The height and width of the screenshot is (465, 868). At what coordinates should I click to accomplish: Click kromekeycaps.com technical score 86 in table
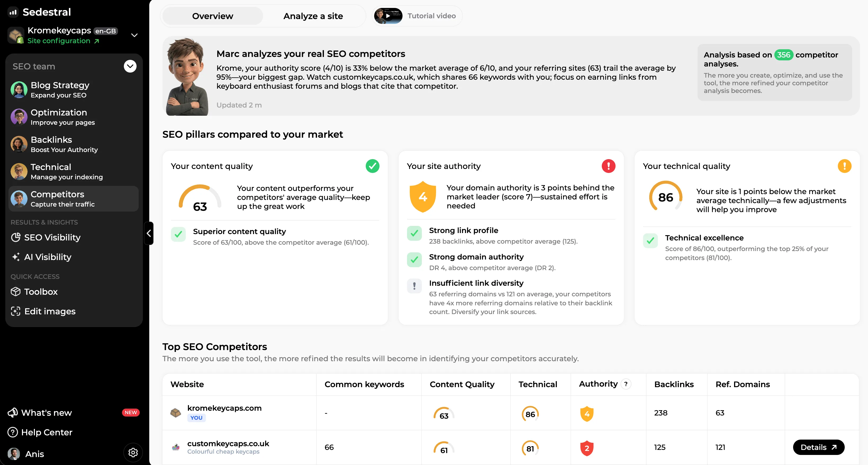pyautogui.click(x=530, y=414)
